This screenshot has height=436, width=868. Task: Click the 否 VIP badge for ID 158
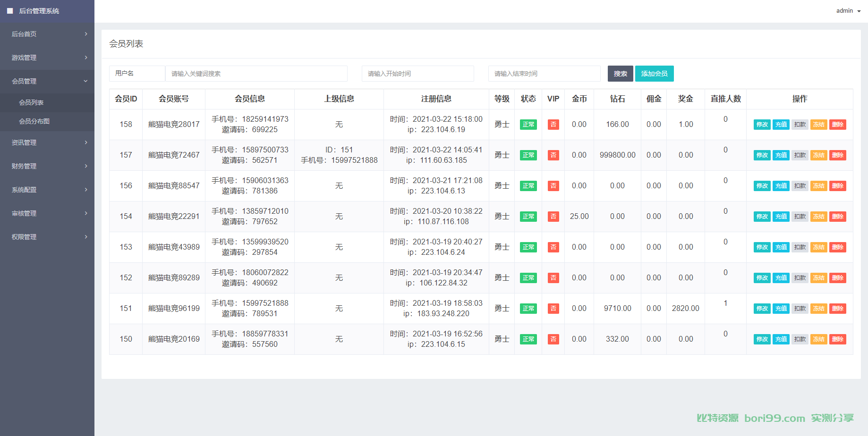click(553, 125)
